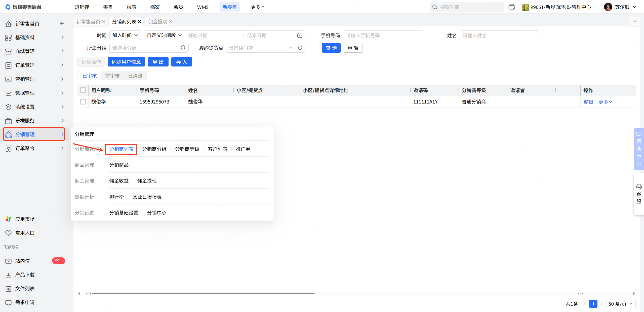644x312 pixels.
Task: Open 帮助中心 panel icon on right
Action: click(639, 134)
